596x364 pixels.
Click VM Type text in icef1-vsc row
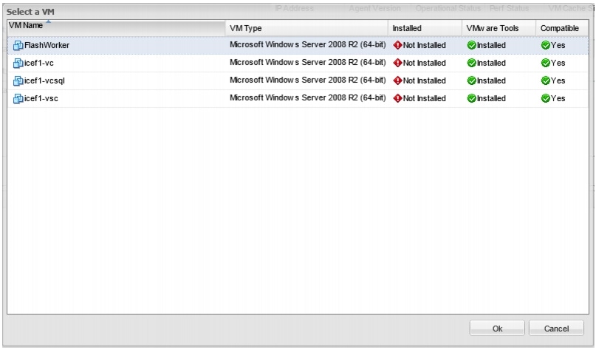pyautogui.click(x=307, y=97)
